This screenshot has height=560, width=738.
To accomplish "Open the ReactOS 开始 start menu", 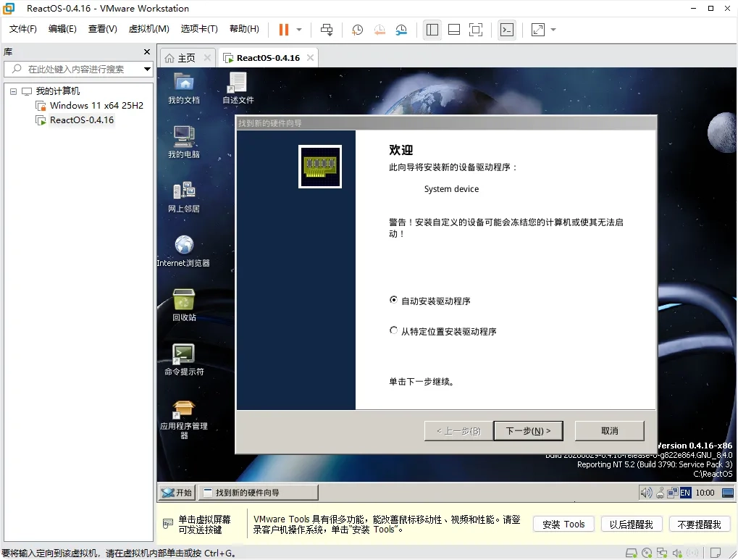I will (177, 493).
